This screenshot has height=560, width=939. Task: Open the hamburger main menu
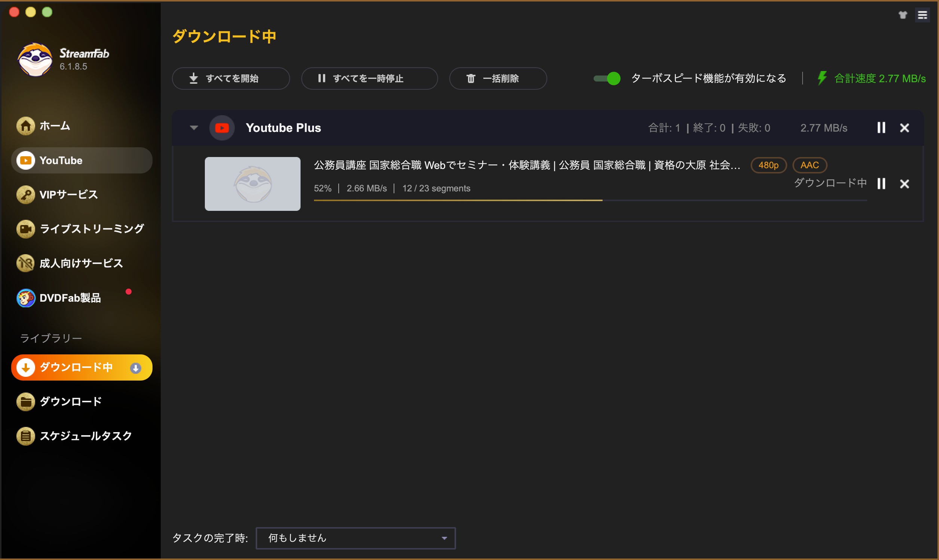(922, 15)
